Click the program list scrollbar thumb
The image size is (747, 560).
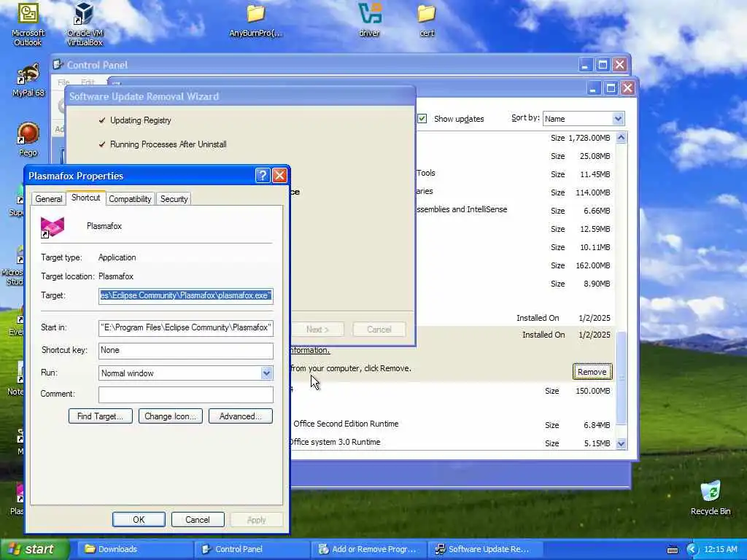[622, 377]
